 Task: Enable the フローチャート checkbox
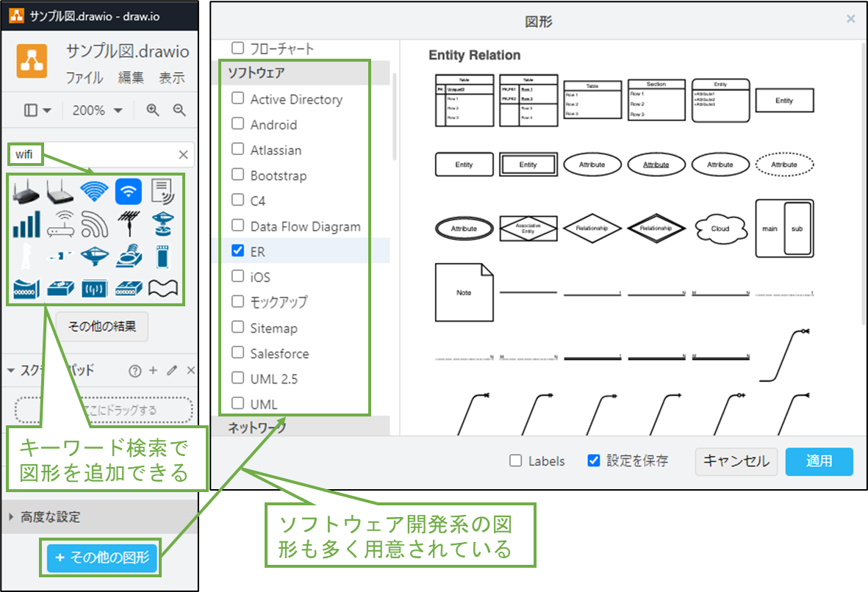pyautogui.click(x=237, y=48)
